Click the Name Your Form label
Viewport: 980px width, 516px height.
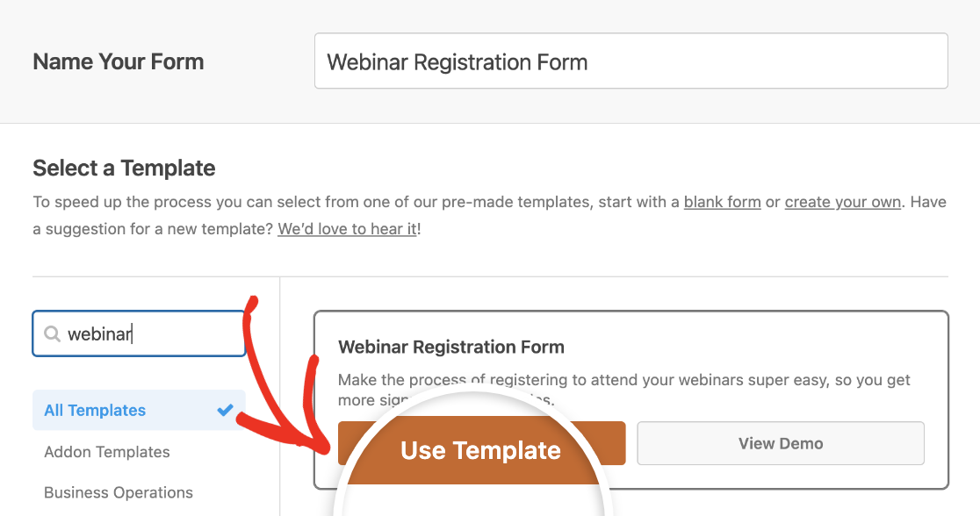(119, 61)
